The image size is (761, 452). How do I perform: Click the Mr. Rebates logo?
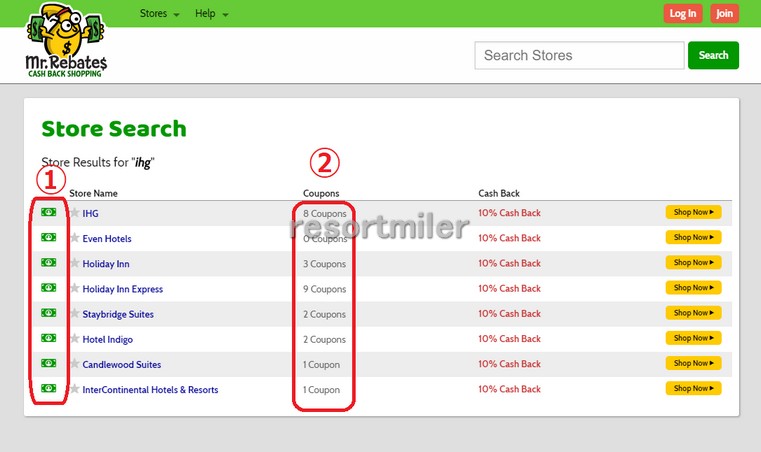[x=66, y=41]
